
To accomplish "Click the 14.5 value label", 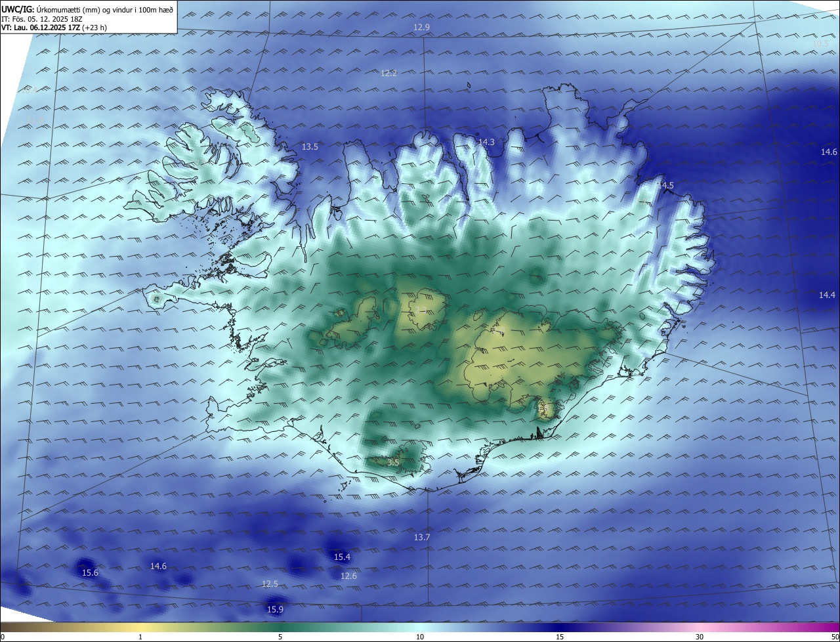I will tap(665, 186).
